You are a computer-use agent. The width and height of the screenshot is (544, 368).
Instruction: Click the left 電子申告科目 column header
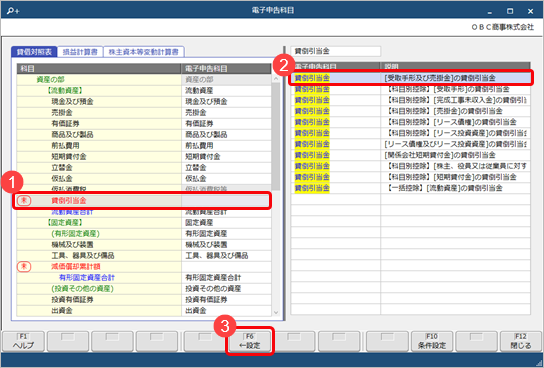pos(226,69)
